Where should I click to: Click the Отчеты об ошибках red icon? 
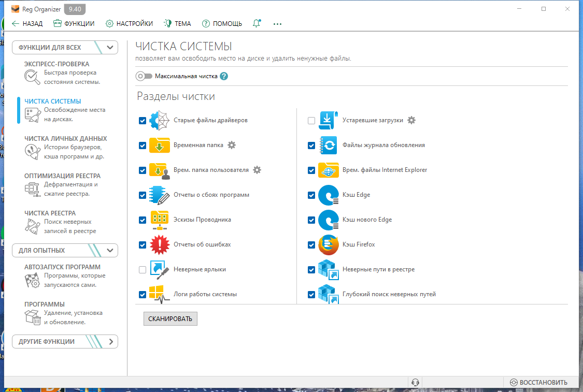coord(160,244)
